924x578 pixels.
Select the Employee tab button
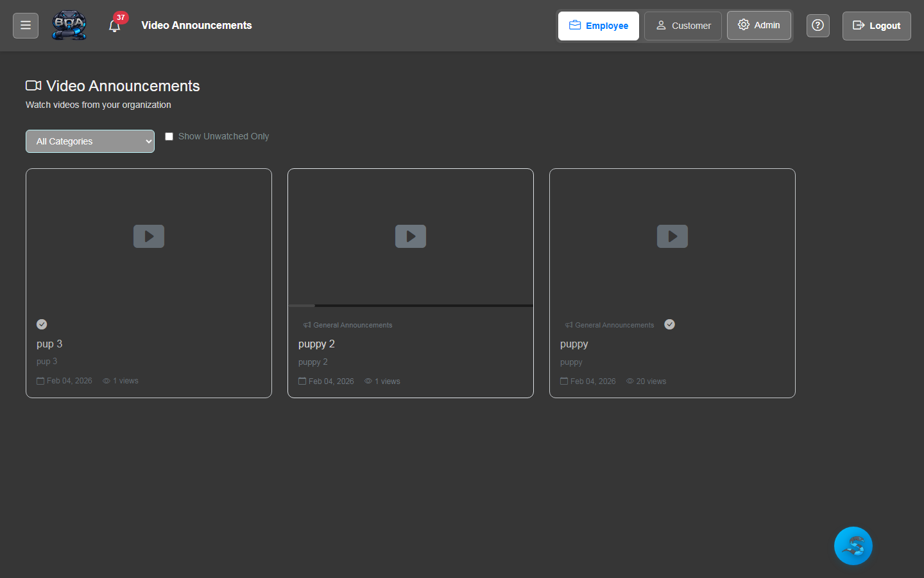(598, 26)
